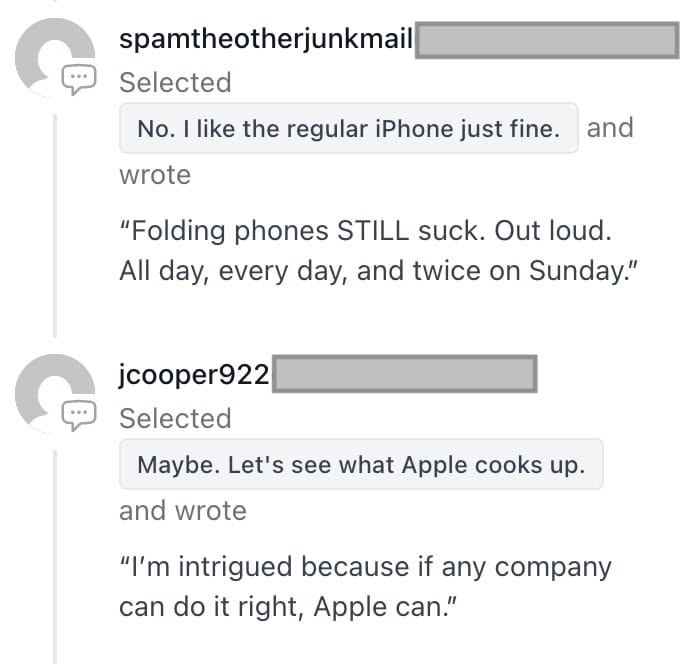This screenshot has width=680, height=664.
Task: Click the thread line under jcooper922's avatar
Action: (x=55, y=557)
